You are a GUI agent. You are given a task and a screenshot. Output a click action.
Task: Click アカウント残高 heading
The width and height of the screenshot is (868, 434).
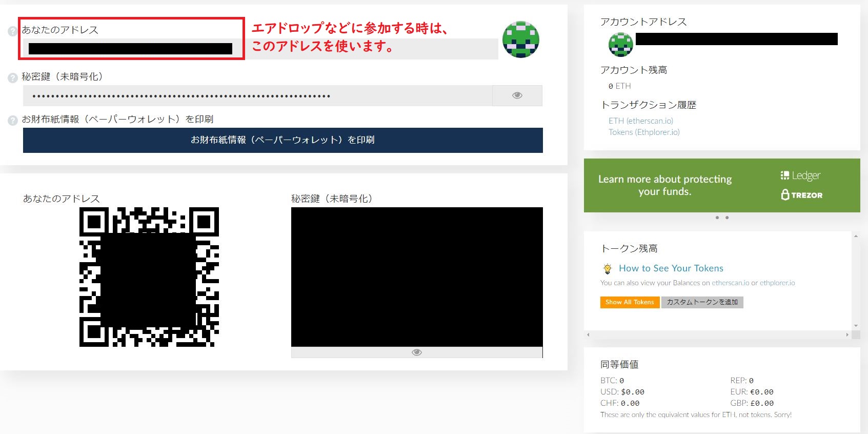(634, 70)
